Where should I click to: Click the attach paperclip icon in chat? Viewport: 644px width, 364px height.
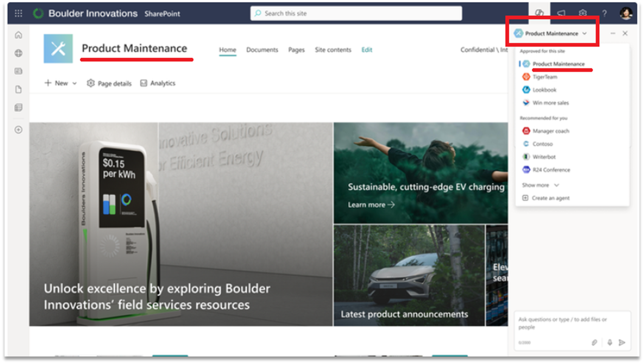coord(594,342)
